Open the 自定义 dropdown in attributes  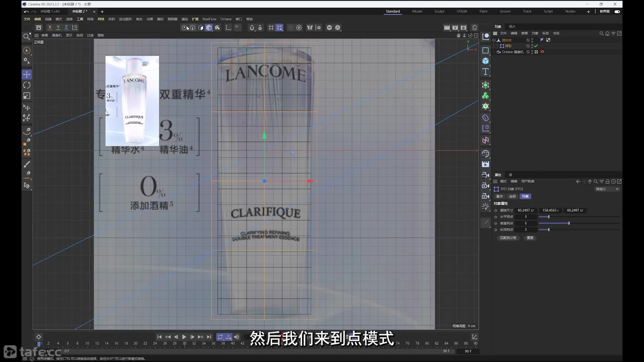[x=607, y=189]
